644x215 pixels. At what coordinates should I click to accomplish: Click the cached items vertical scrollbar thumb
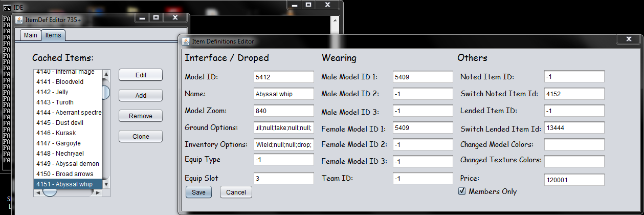106,92
